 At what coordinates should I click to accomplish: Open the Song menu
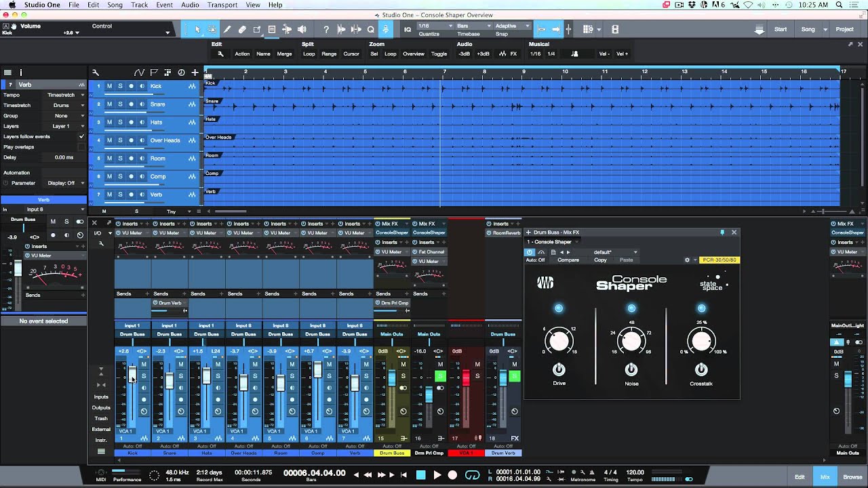tap(115, 5)
